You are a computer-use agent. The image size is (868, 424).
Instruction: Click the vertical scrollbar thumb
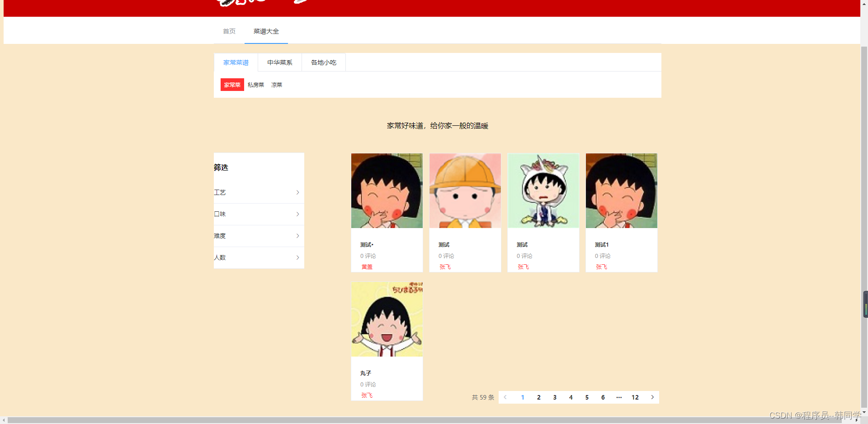tap(864, 226)
